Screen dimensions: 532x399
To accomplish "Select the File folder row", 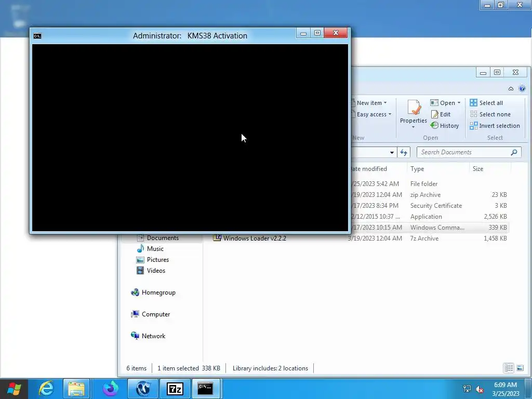I will point(429,183).
